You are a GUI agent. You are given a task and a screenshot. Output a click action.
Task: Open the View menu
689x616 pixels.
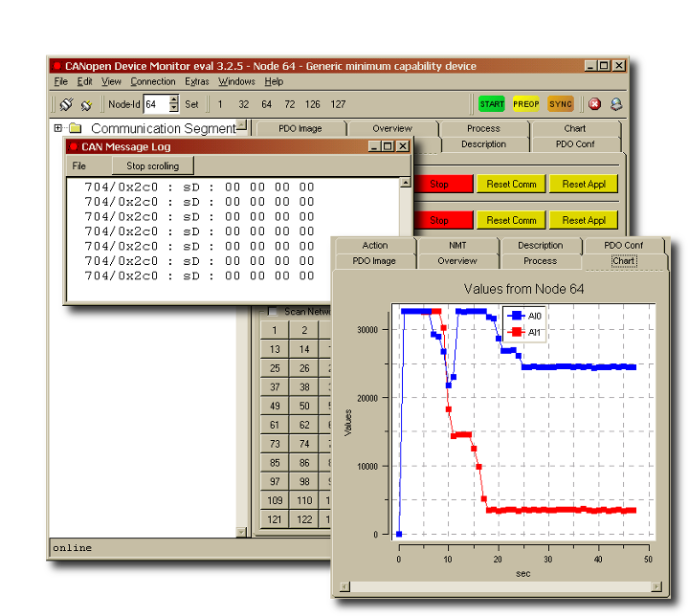coord(111,81)
